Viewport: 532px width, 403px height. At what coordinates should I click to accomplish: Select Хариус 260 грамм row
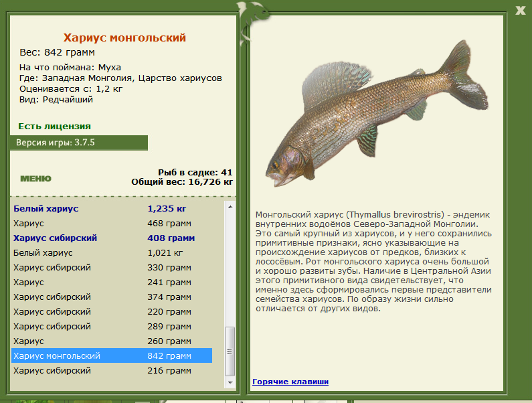112,341
